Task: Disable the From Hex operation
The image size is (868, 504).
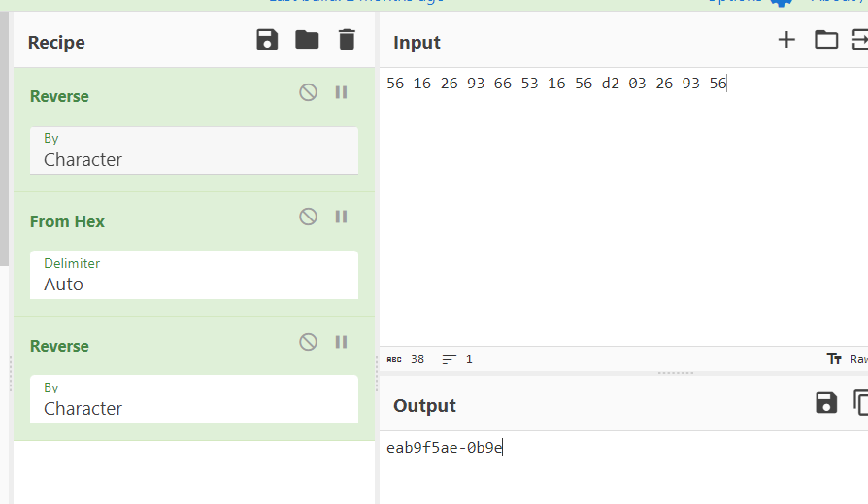Action: tap(308, 217)
